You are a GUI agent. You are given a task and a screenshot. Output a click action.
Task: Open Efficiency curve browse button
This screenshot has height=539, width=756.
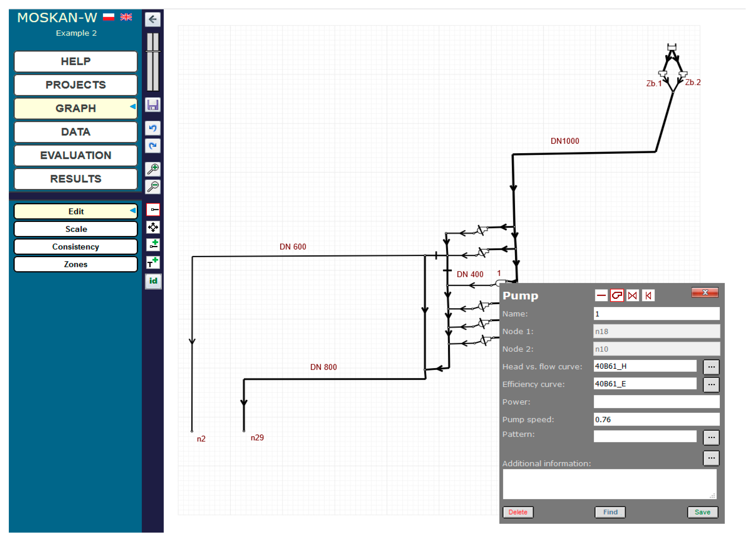711,385
